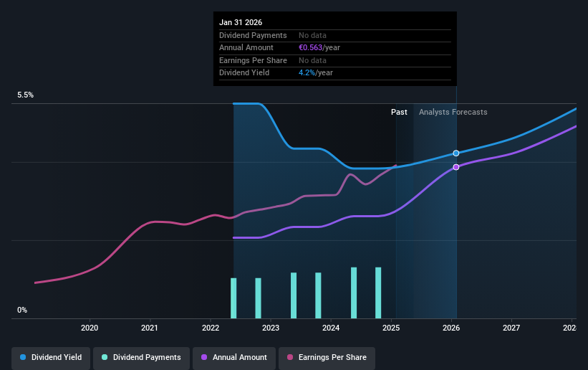Screen dimensions: 588x370
Task: Click the blue Dividend Yield legend dot
Action: (x=23, y=357)
